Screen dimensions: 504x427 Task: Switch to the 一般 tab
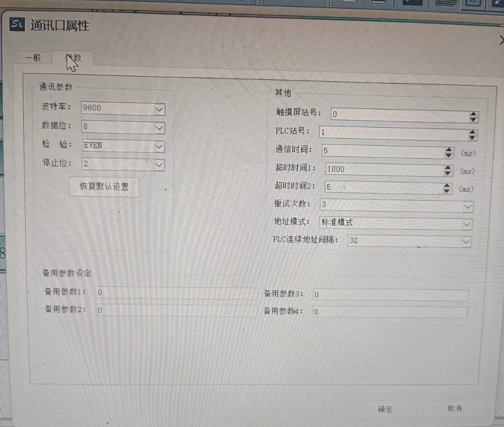click(x=33, y=58)
